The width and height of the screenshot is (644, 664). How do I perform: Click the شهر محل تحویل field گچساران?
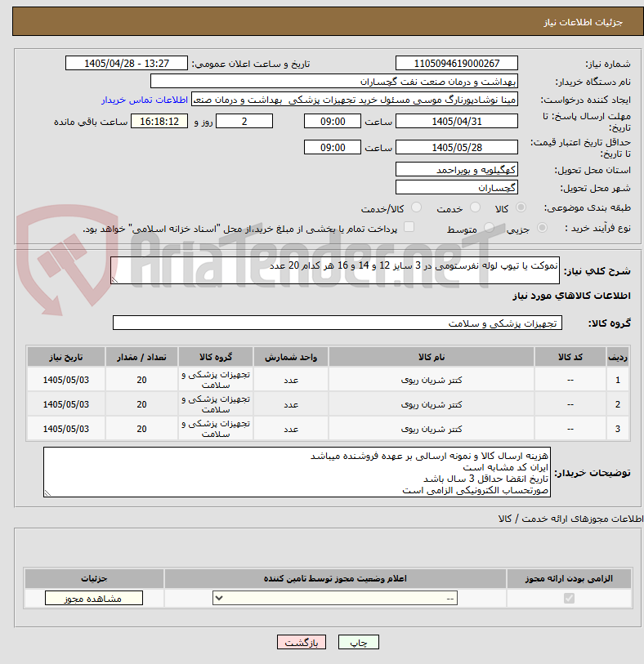tap(456, 188)
